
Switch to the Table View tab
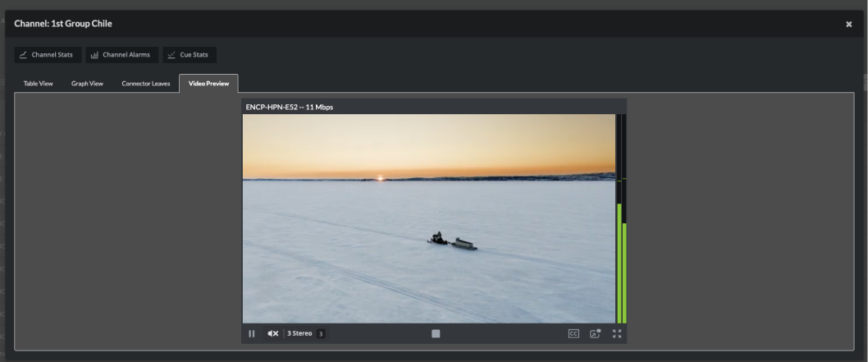tap(39, 84)
